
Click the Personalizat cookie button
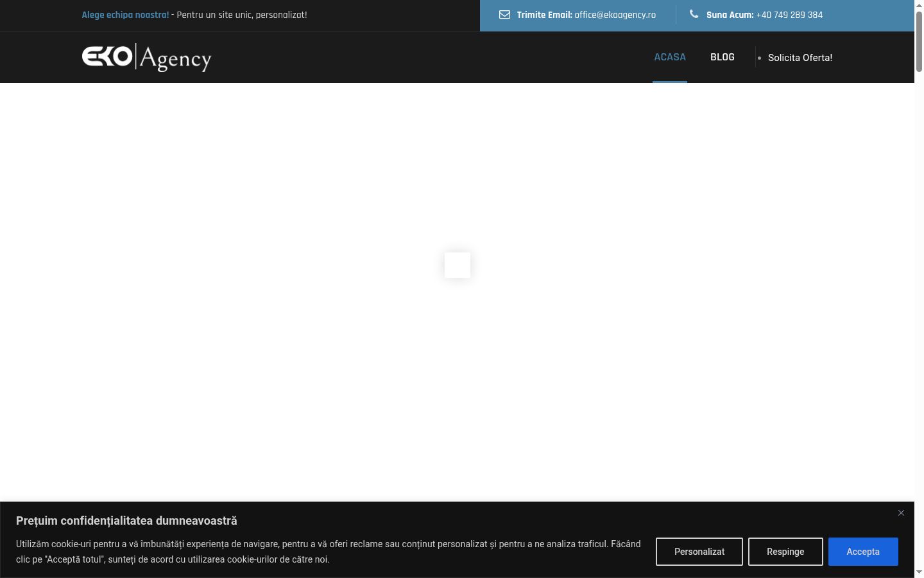pos(699,552)
